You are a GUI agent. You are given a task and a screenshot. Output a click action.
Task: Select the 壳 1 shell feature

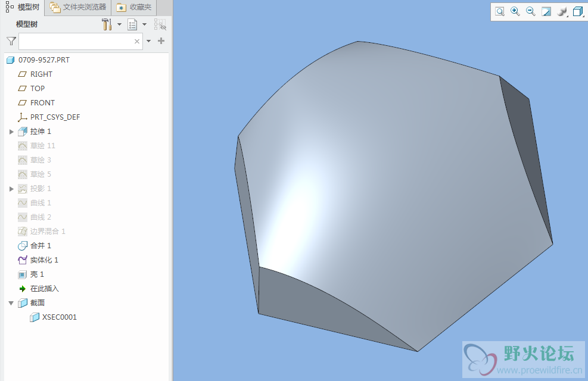pos(37,274)
